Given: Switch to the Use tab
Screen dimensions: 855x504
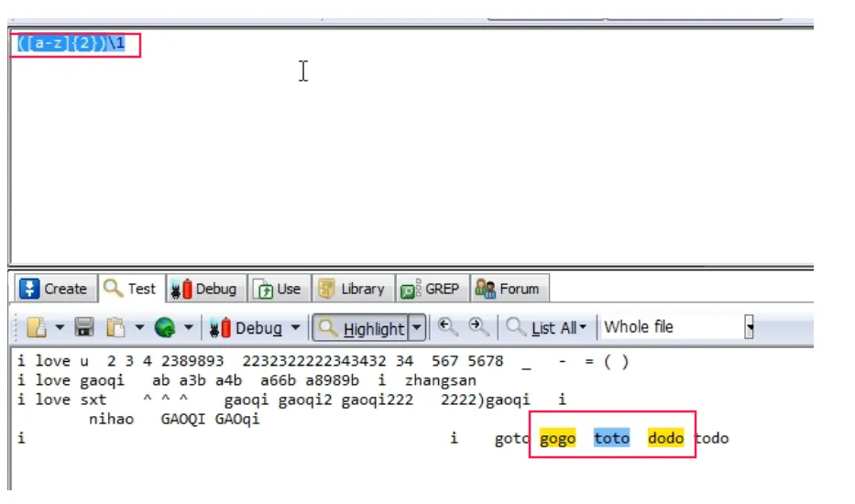Looking at the screenshot, I should point(279,289).
